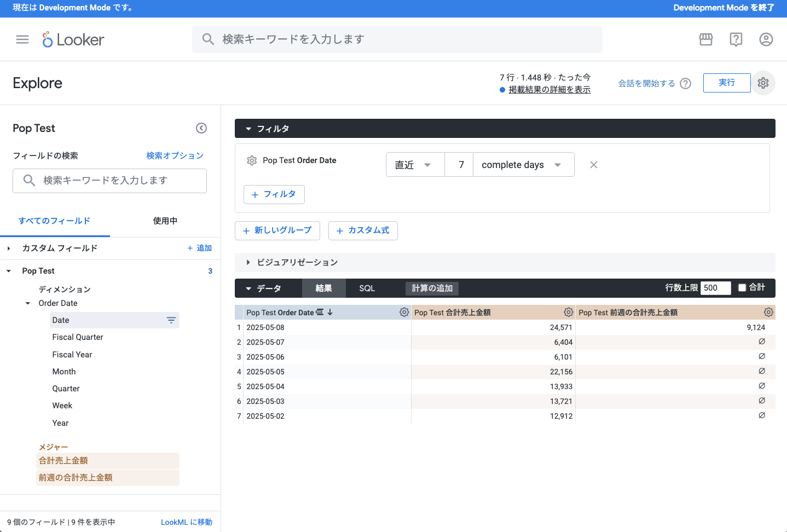Switch to the 使用中 tab
787x532 pixels.
click(x=165, y=221)
